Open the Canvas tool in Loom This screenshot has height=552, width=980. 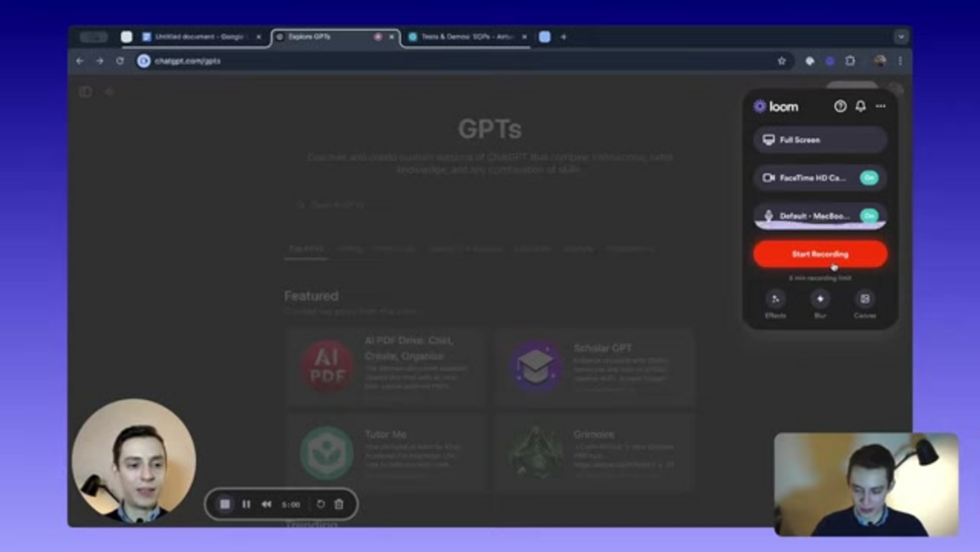tap(865, 303)
